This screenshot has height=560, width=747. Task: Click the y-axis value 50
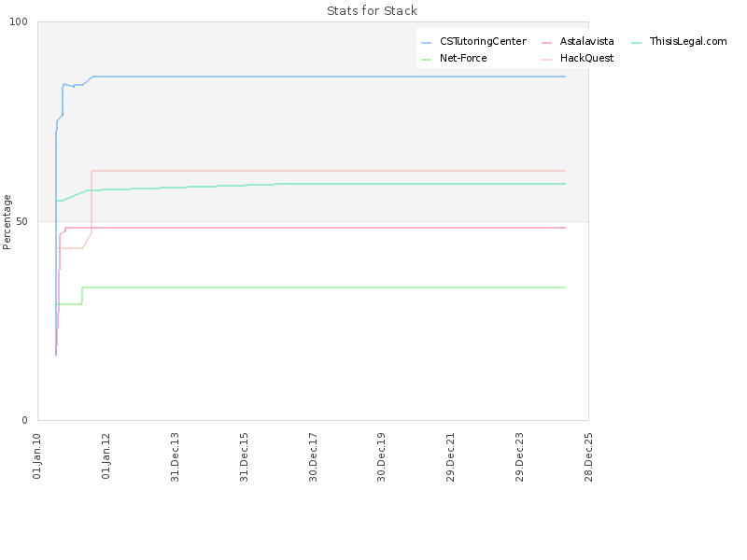point(21,222)
